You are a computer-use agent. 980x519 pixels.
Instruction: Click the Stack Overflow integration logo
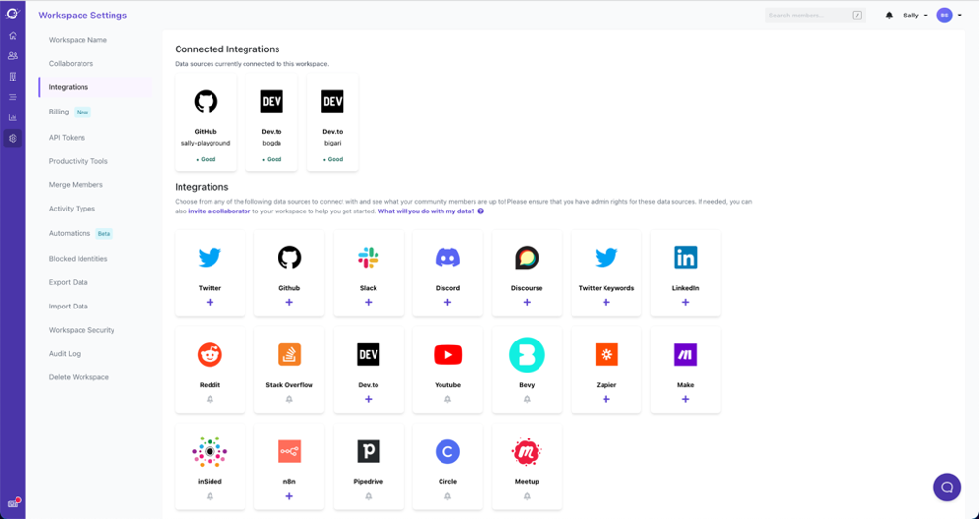[x=289, y=354]
